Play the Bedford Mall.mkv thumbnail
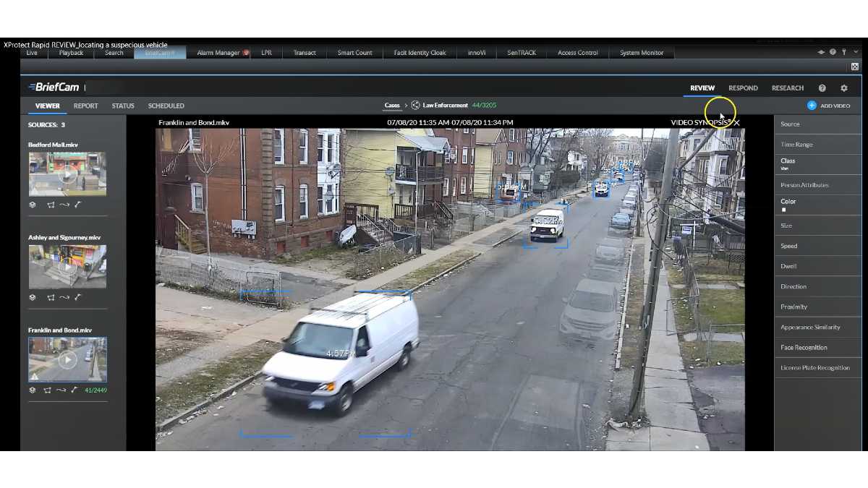 (x=67, y=174)
